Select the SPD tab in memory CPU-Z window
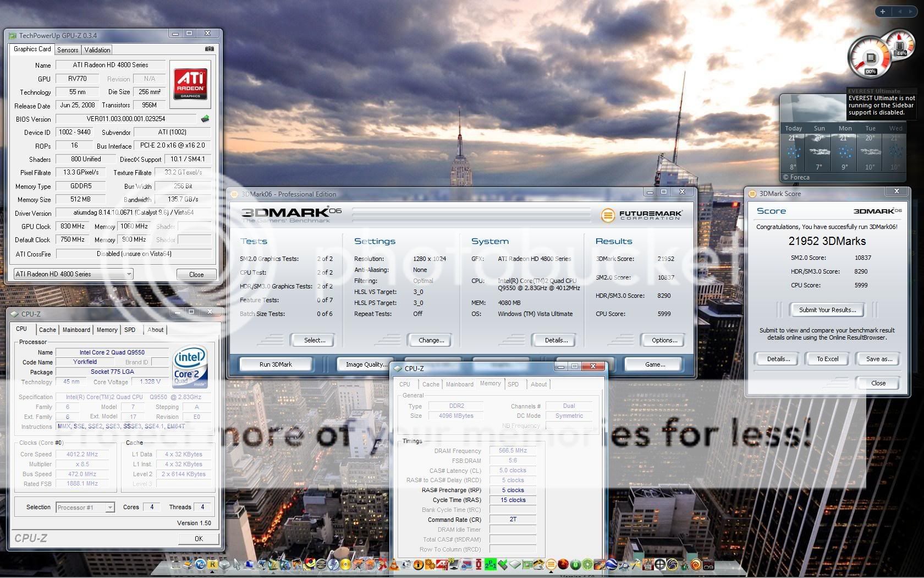Screen dimensions: 924x578 point(513,384)
